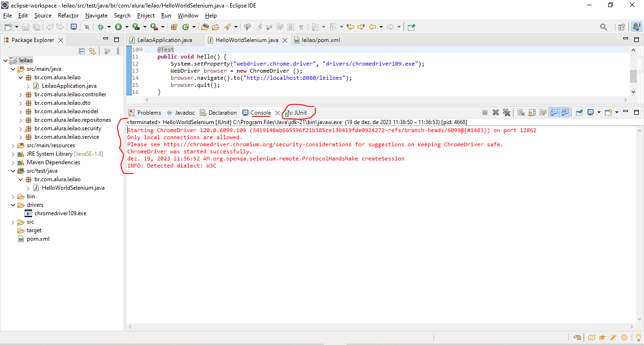Switch to leilao/pom.xml editor tab

tap(316, 40)
